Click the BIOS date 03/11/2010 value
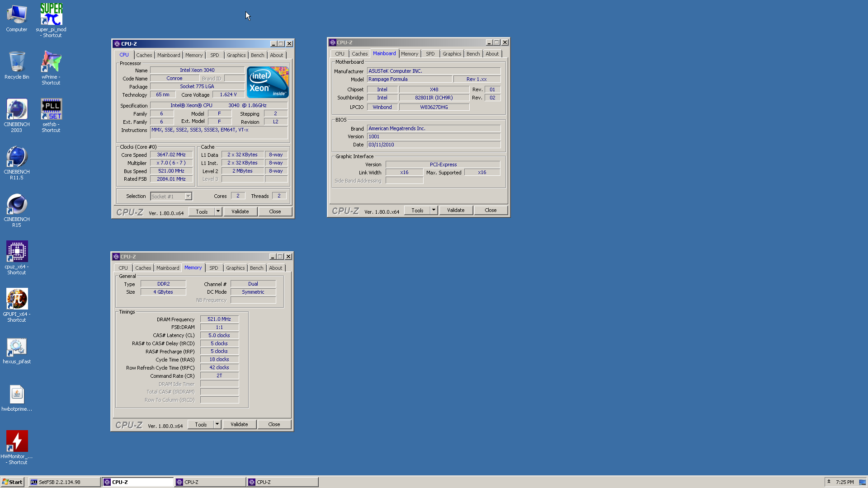The width and height of the screenshot is (868, 488). coord(434,145)
